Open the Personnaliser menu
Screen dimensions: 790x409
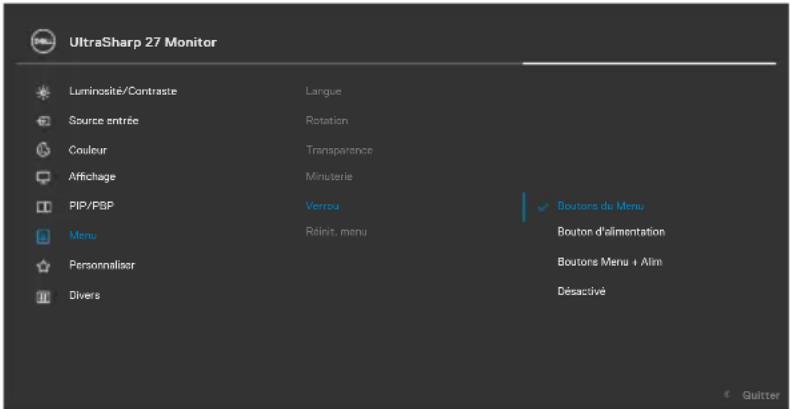tap(102, 265)
